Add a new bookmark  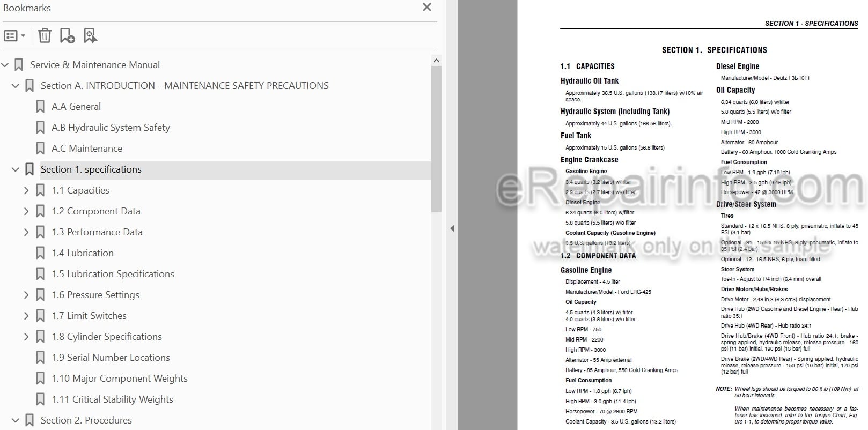coord(67,36)
